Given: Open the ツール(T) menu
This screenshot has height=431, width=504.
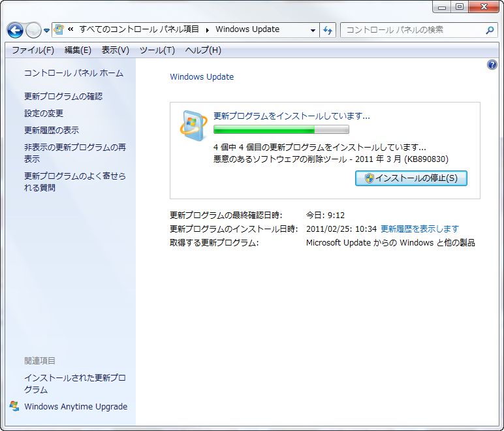Looking at the screenshot, I should click(157, 50).
